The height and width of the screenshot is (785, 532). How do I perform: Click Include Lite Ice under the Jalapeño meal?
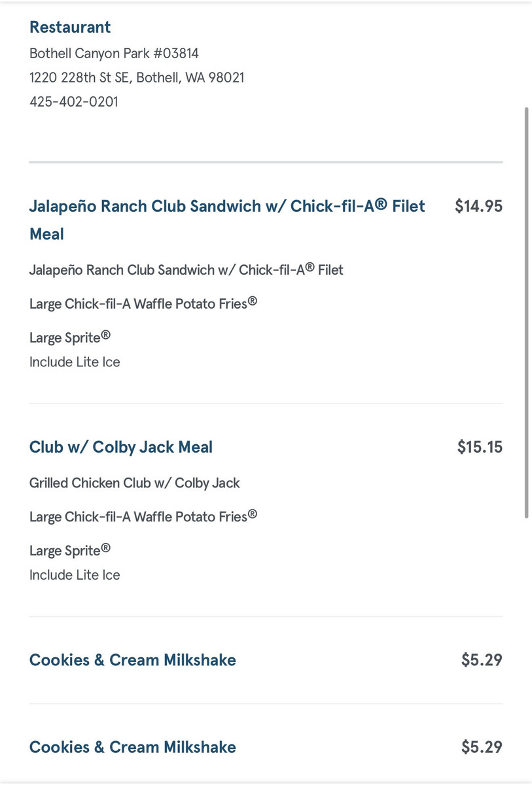75,362
